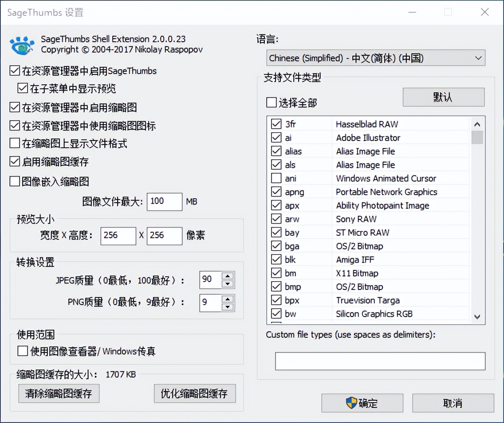
Task: Increase JPEG 质量 with the up stepper arrow
Action: tap(227, 276)
